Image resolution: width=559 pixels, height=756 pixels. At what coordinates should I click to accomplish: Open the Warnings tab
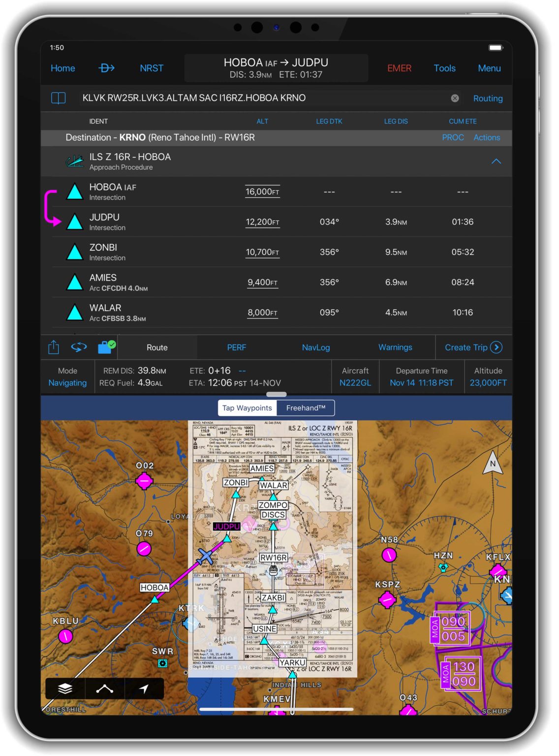[395, 347]
